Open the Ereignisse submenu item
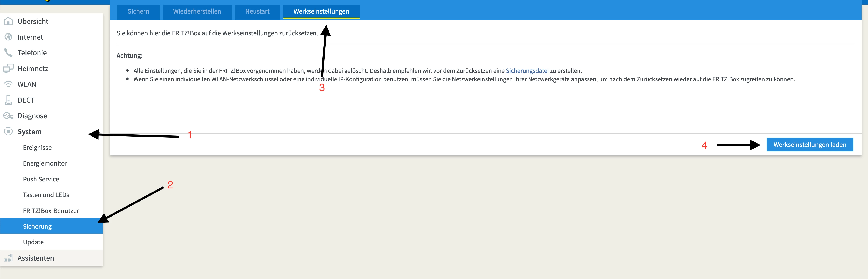Viewport: 868px width, 279px height. [37, 148]
